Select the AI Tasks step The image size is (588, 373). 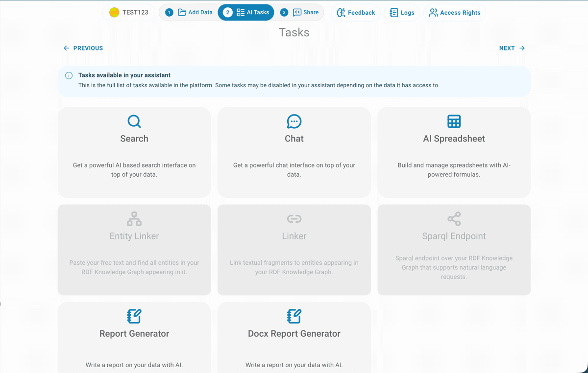[246, 12]
